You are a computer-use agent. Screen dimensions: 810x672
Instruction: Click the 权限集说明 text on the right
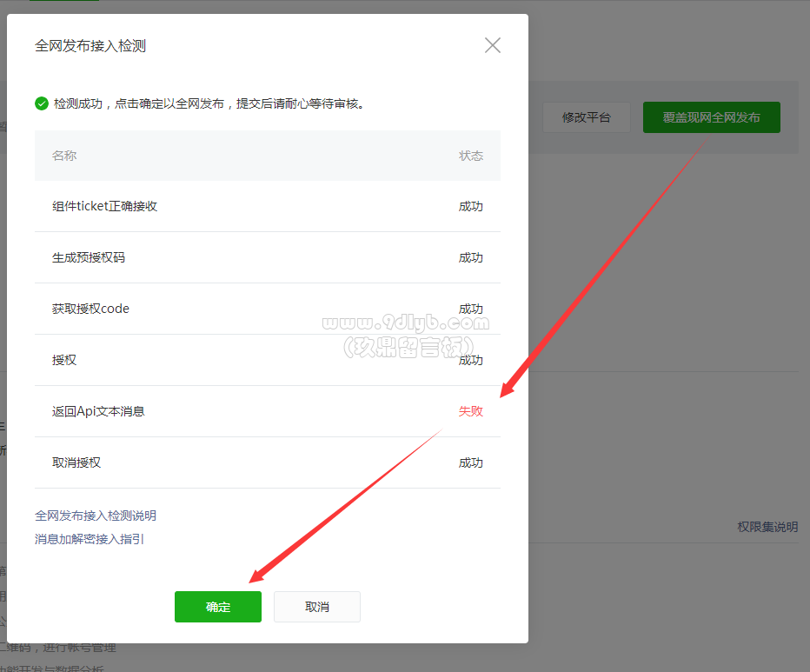[767, 527]
